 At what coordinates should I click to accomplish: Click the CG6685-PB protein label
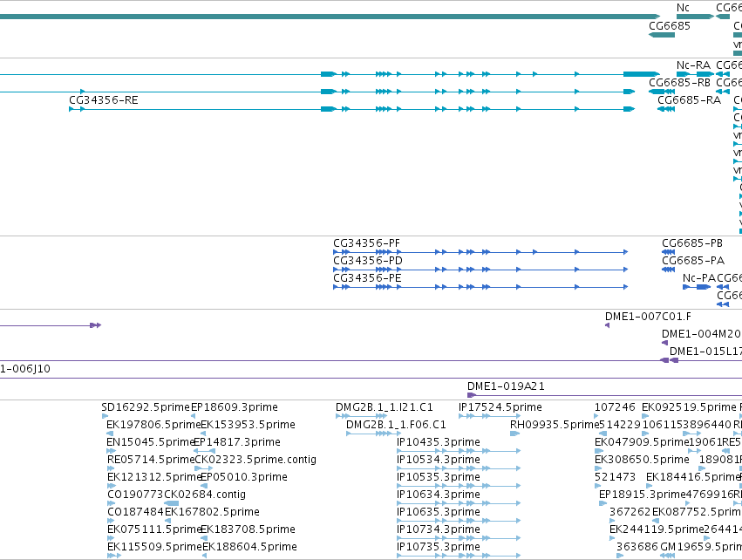692,242
